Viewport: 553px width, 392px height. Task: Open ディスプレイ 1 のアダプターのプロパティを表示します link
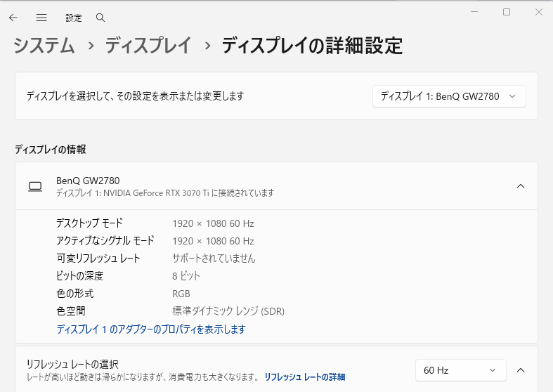pos(151,329)
